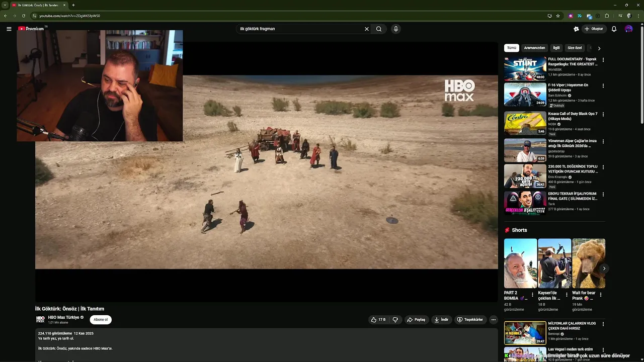Reload the page with refresh icon
Image resolution: width=644 pixels, height=362 pixels.
coord(23,16)
